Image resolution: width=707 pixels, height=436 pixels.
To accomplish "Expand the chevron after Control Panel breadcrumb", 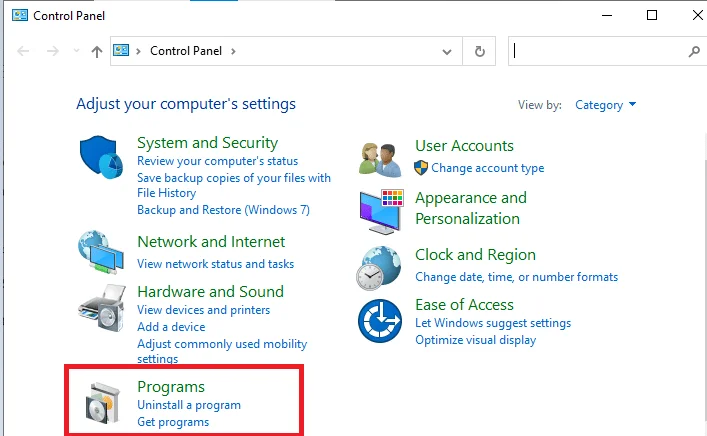I will (x=233, y=51).
